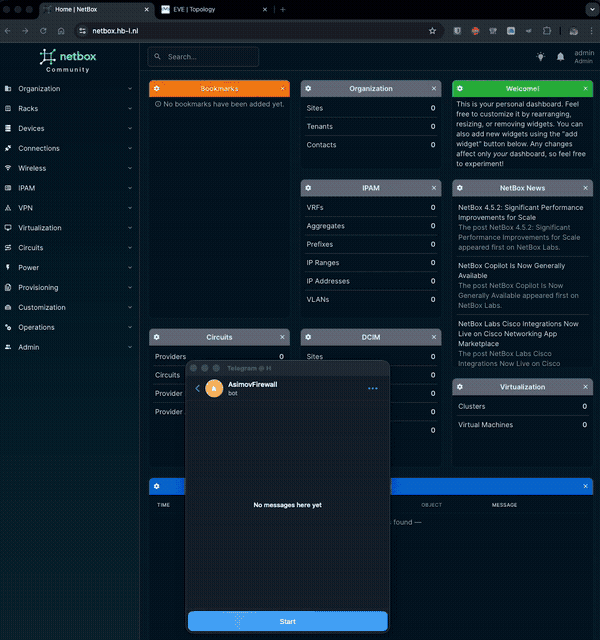Bookmark this page with the star icon

(432, 31)
